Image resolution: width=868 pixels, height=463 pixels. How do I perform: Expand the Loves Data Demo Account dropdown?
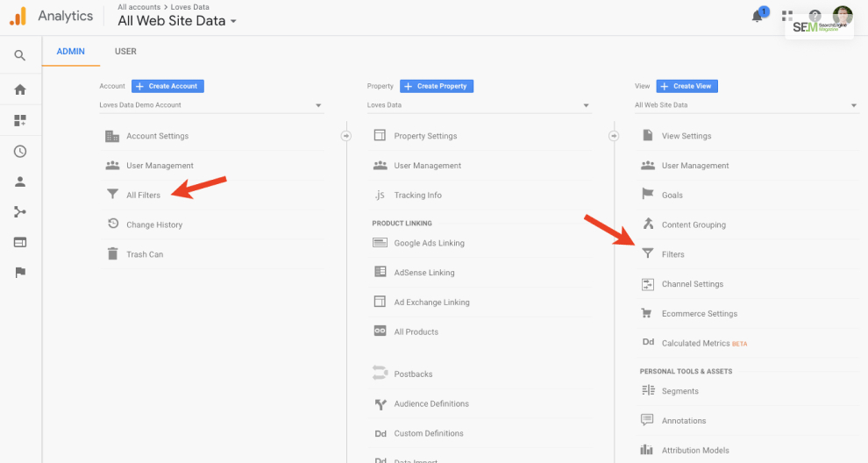[211, 105]
